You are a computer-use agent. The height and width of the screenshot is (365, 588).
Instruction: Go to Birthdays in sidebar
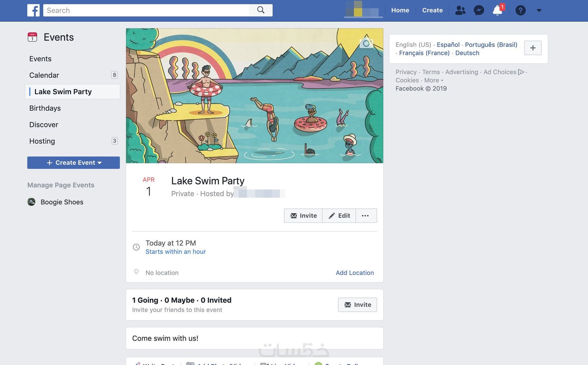(x=45, y=108)
